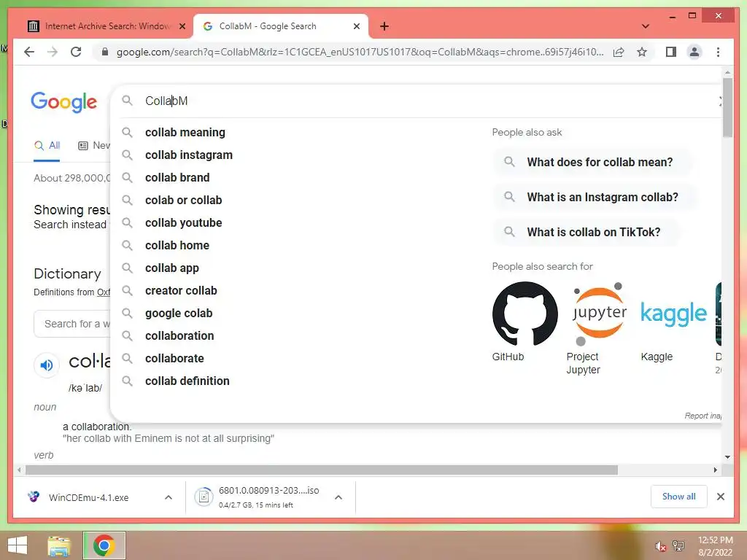This screenshot has height=560, width=747.
Task: Click the horizontal page scrollbar thumb
Action: tap(322, 470)
